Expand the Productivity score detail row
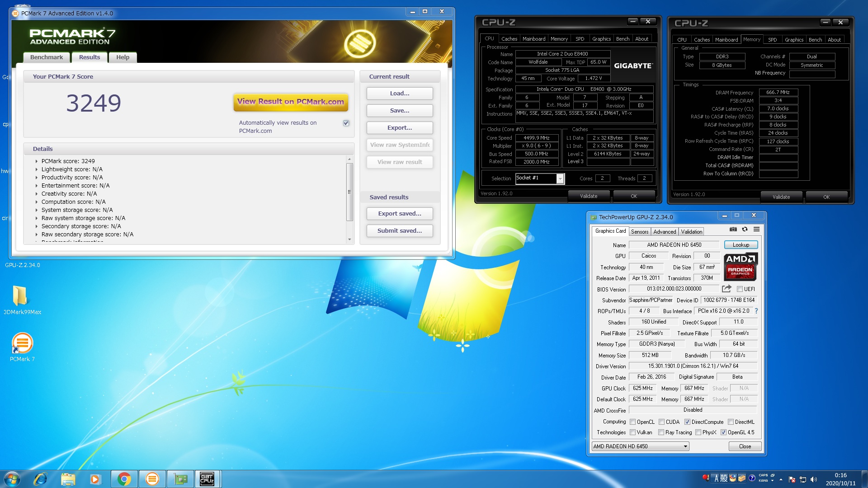The width and height of the screenshot is (868, 488). [37, 178]
